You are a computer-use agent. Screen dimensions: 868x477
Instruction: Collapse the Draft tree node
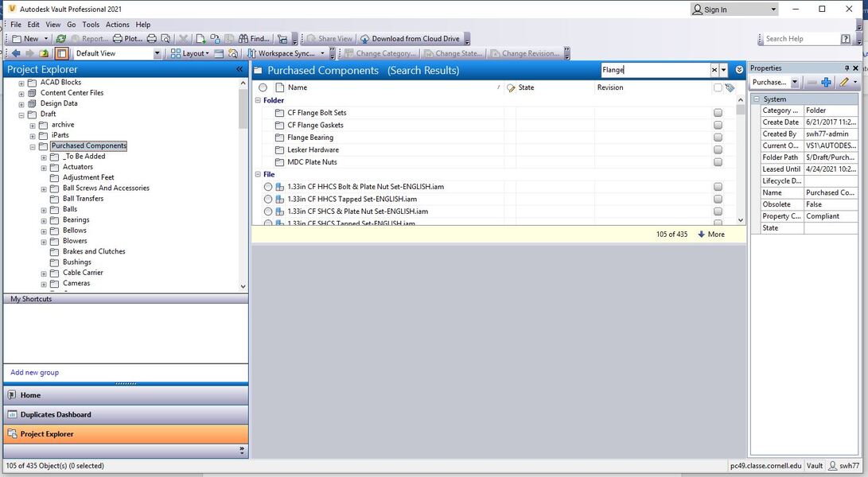click(x=21, y=114)
